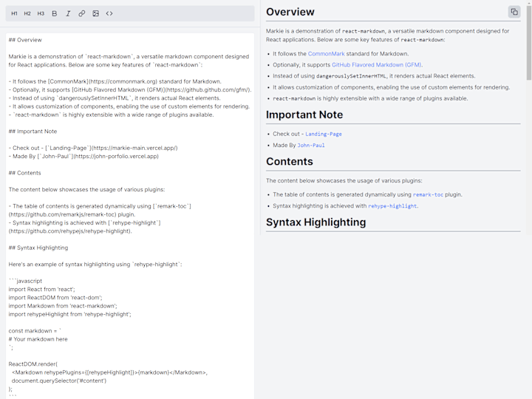Insert a code block using the code icon

click(x=109, y=13)
